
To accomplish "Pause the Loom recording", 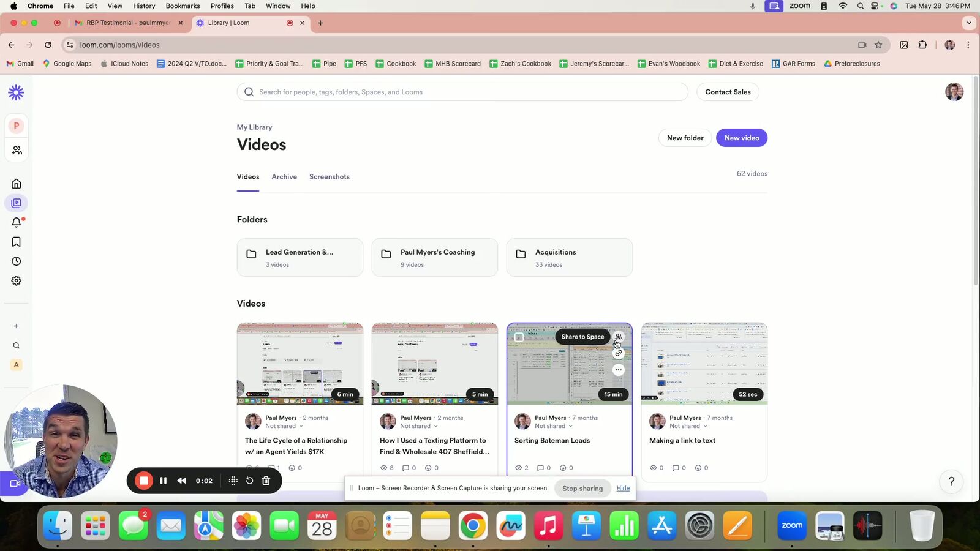I will click(x=163, y=481).
